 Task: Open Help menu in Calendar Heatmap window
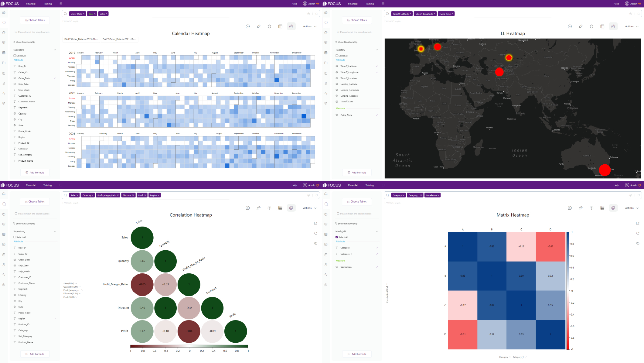pos(294,4)
